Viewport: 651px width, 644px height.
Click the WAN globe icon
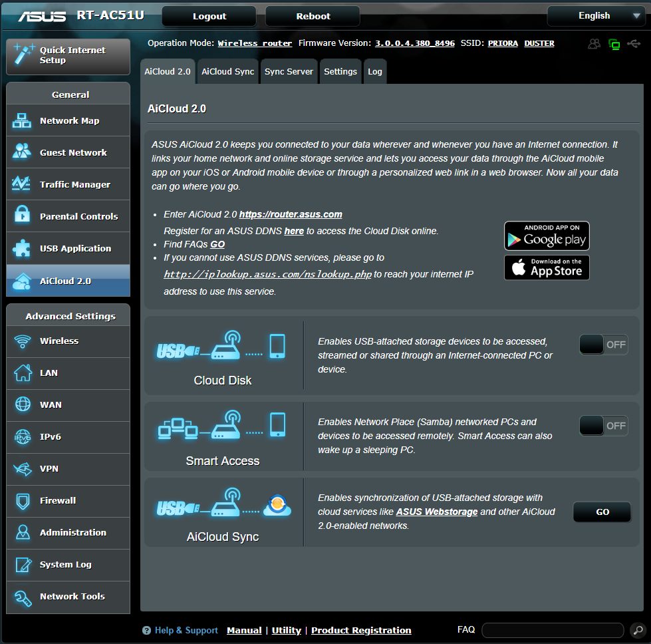[x=23, y=404]
